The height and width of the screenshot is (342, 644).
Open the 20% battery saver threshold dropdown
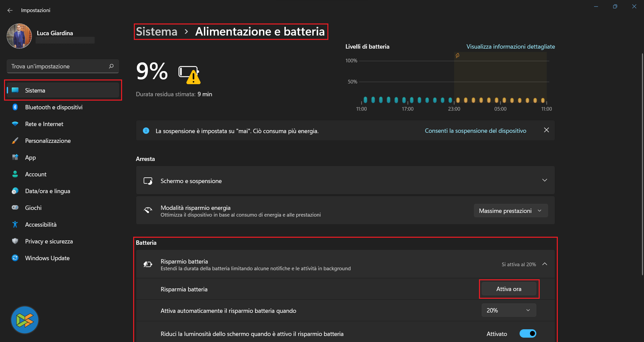point(508,310)
